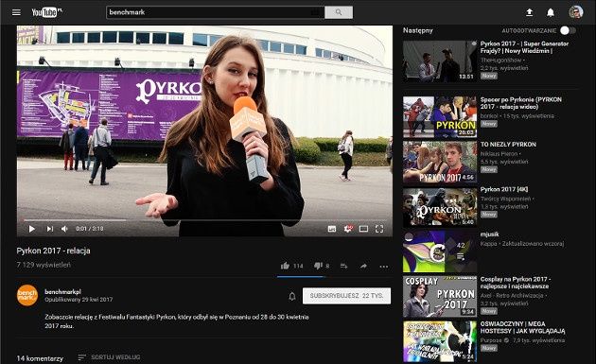This screenshot has width=596, height=364.
Task: Click the 7 129 wyświetleń view count
Action: pos(44,265)
